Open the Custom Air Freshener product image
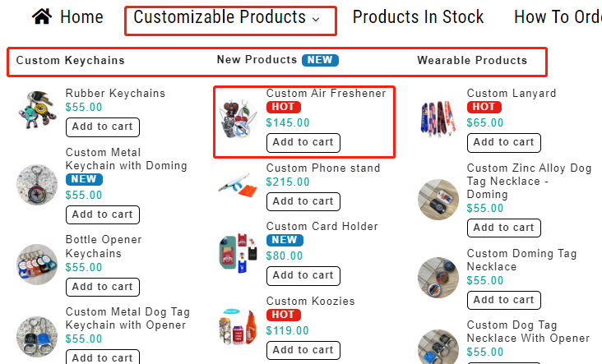Viewport: 602px width, 364px height. 238,119
